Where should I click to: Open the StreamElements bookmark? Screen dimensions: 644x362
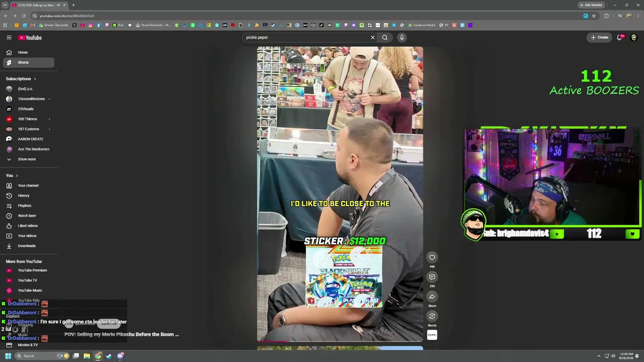153,25
